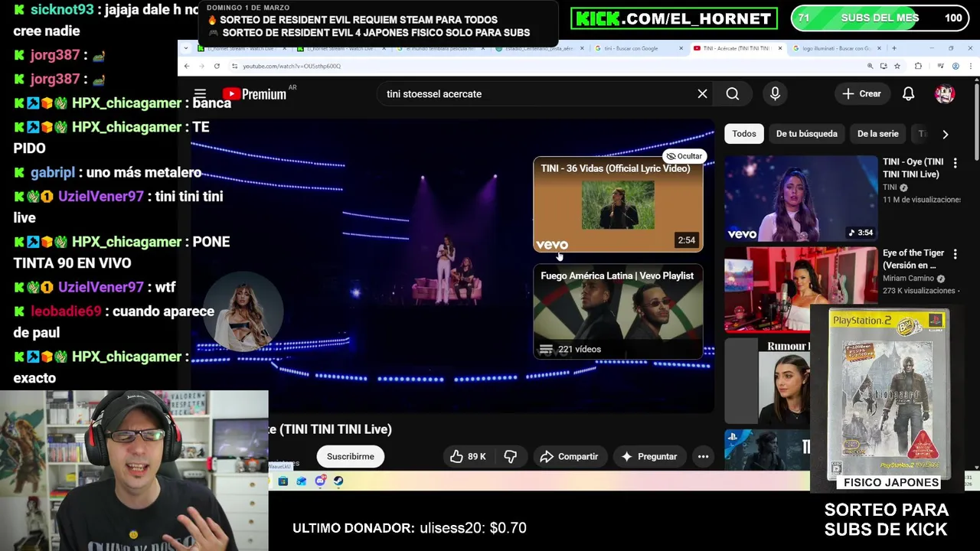Open Outlook from the taskbar

pyautogui.click(x=301, y=481)
